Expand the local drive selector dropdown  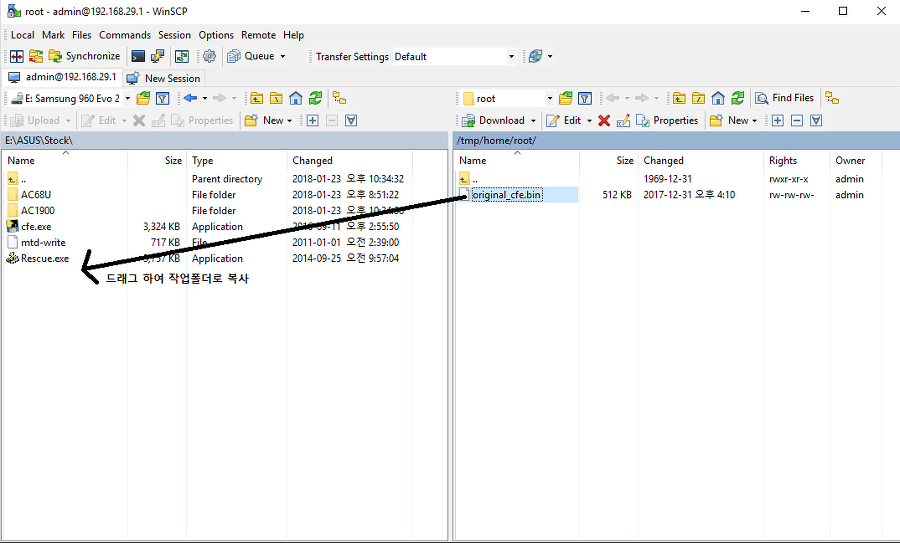[x=127, y=98]
